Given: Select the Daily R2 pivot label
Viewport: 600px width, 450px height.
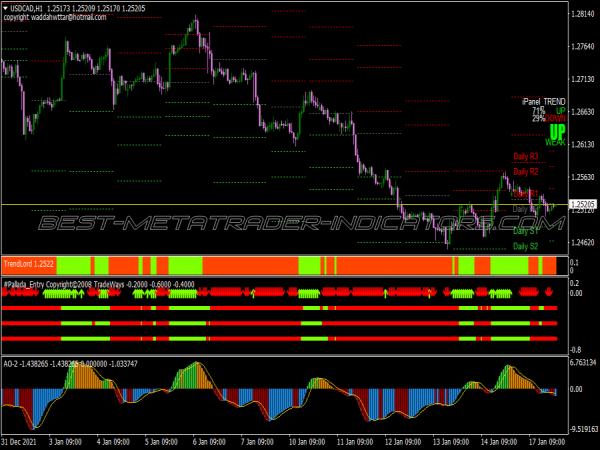Looking at the screenshot, I should (x=526, y=172).
